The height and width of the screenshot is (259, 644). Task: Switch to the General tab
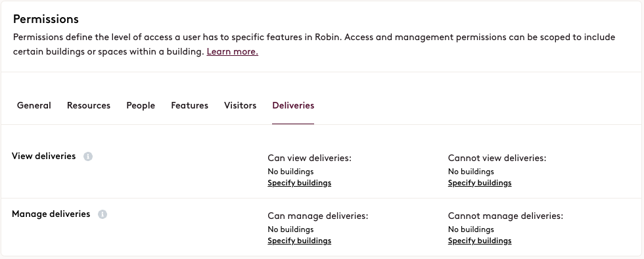point(34,106)
